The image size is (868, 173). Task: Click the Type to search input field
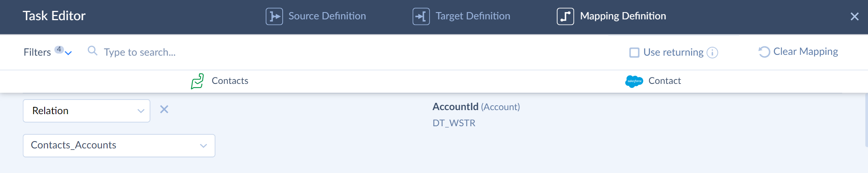(242, 52)
